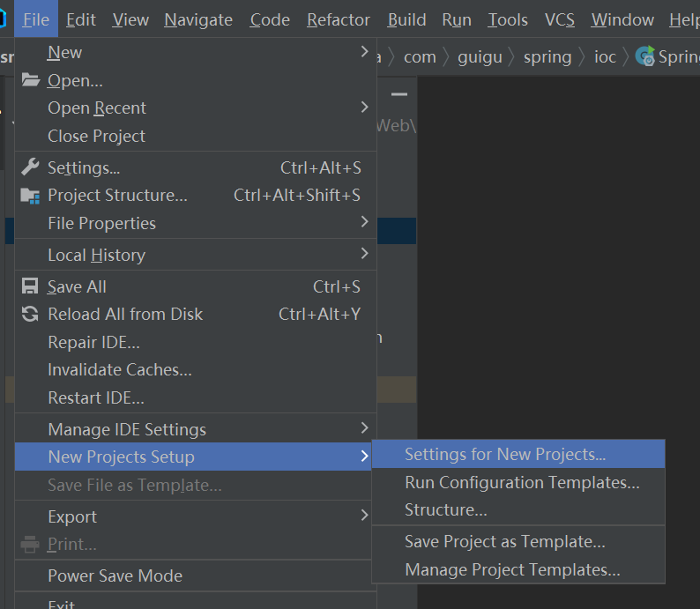Image resolution: width=700 pixels, height=609 pixels.
Task: Choose Settings for New Projects
Action: pyautogui.click(x=505, y=455)
